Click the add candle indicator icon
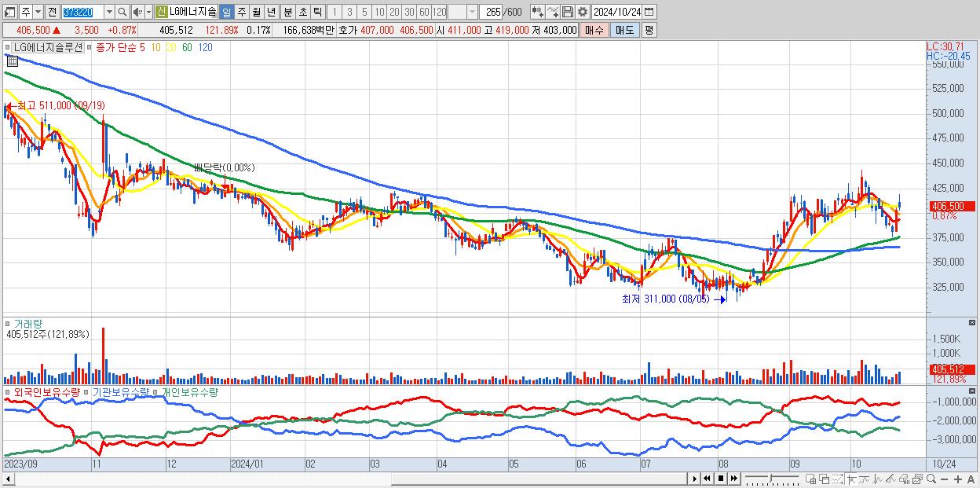This screenshot has height=488, width=980. [x=538, y=13]
